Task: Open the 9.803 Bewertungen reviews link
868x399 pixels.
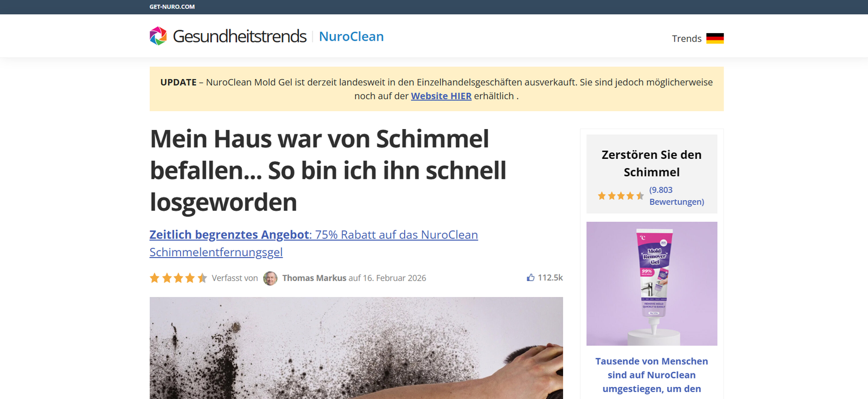Action: (x=676, y=196)
